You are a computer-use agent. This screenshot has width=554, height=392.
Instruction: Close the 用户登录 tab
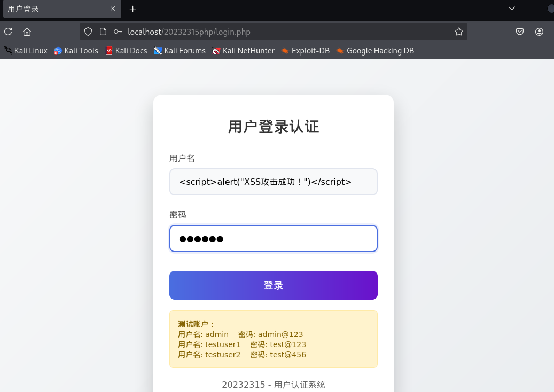pyautogui.click(x=113, y=9)
